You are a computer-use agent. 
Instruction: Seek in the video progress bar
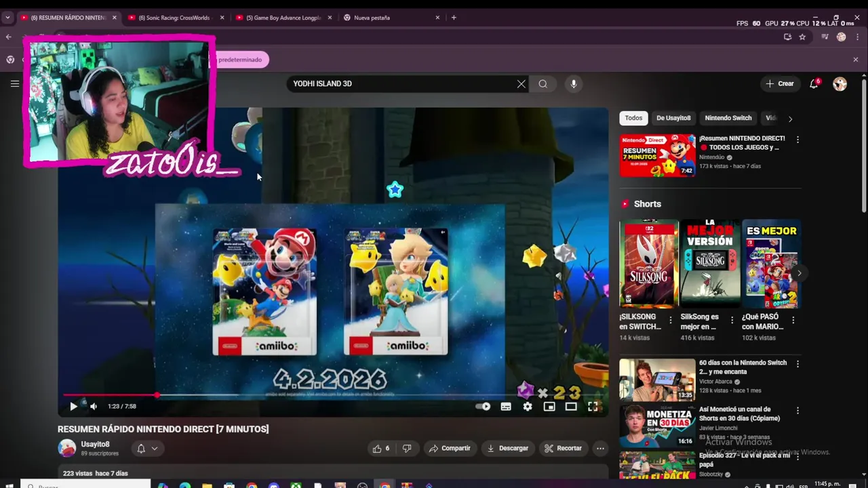pos(332,394)
